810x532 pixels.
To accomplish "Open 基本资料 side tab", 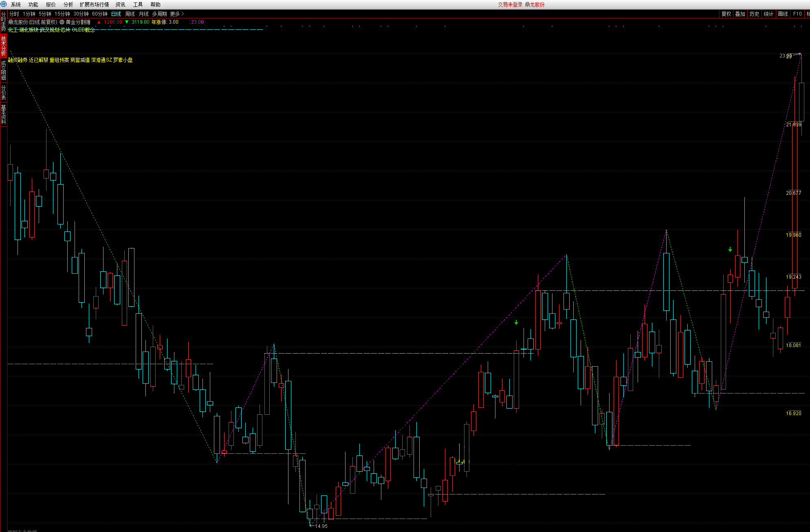I will click(3, 114).
